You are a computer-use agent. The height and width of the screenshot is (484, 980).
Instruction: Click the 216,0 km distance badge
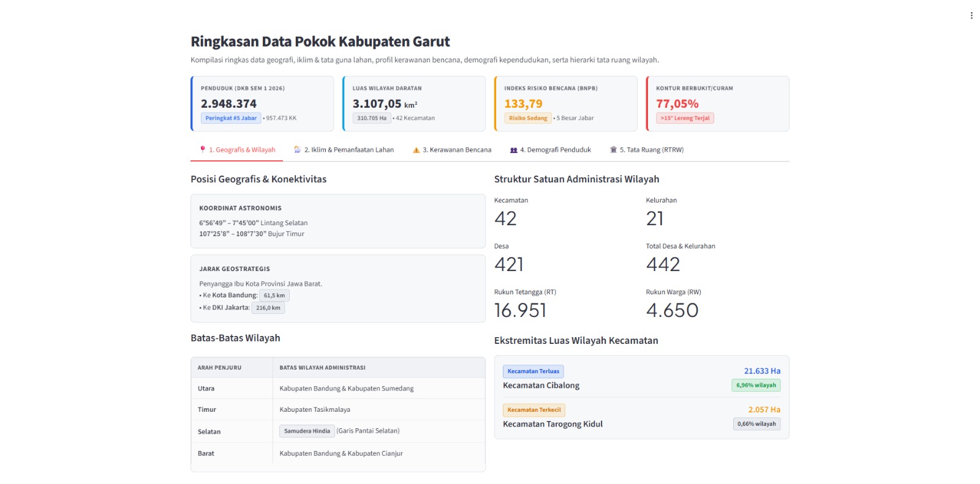coord(268,308)
